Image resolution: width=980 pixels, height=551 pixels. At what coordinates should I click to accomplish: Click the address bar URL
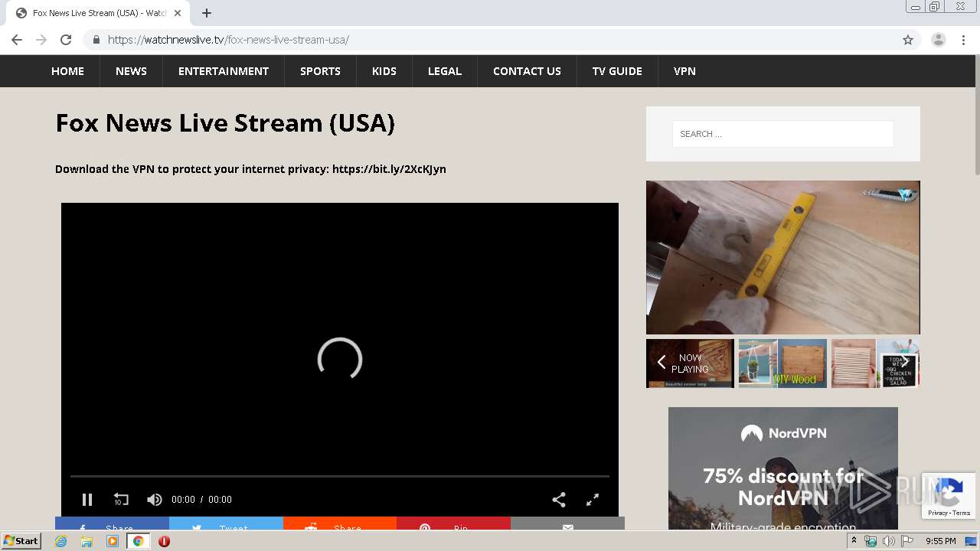coord(228,40)
